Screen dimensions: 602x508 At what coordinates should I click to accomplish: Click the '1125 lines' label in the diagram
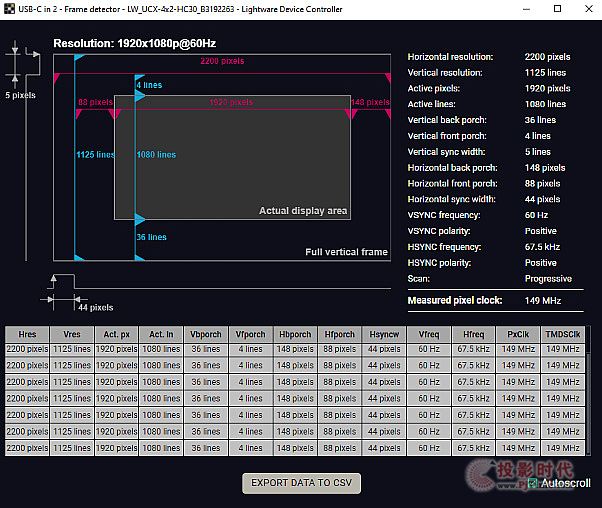pyautogui.click(x=96, y=155)
